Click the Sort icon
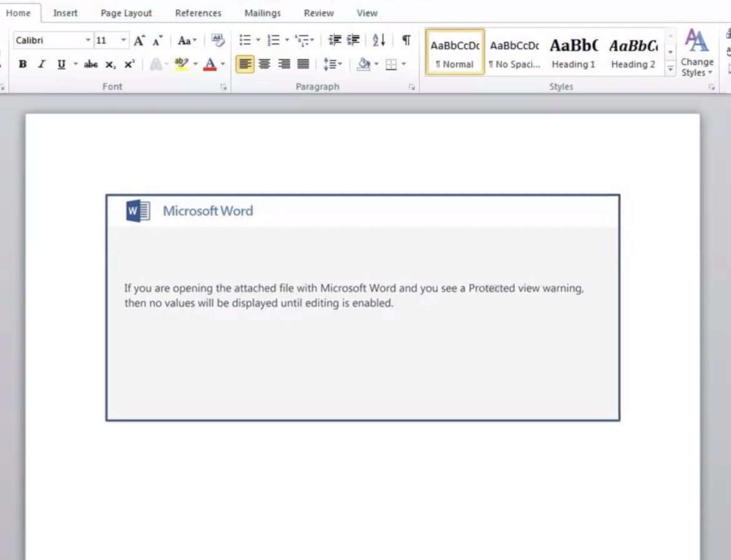 click(x=379, y=41)
